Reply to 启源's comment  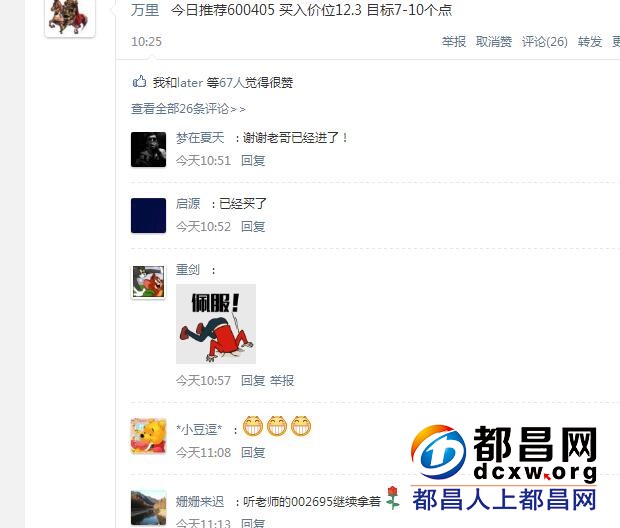253,227
